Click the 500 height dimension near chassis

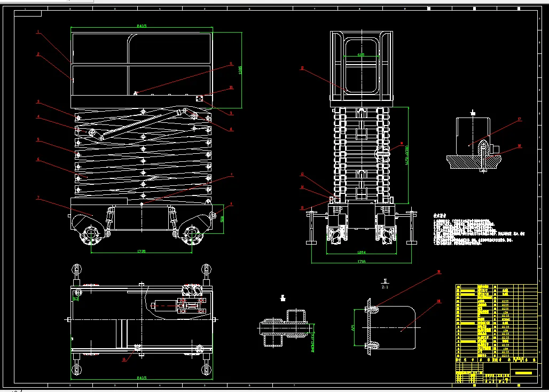222,219
